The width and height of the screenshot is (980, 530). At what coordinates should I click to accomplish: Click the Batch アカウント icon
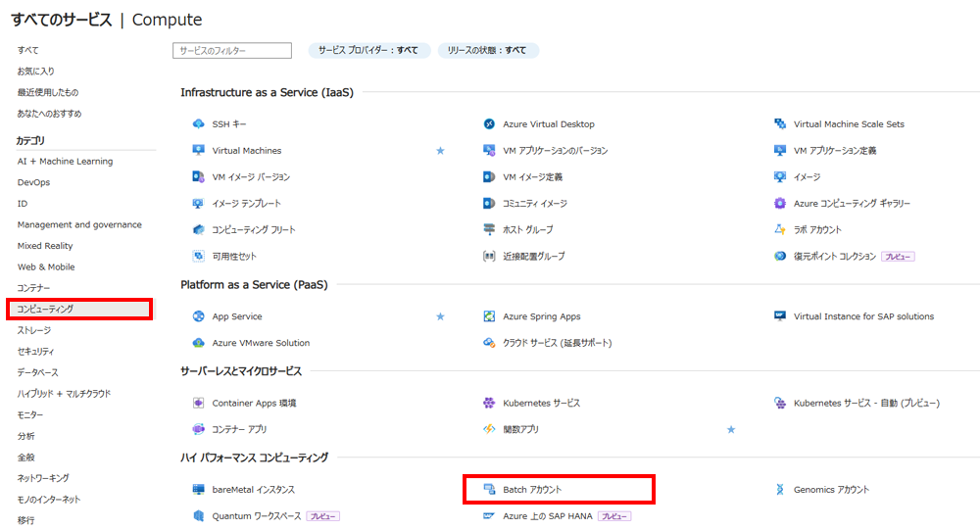(x=489, y=490)
